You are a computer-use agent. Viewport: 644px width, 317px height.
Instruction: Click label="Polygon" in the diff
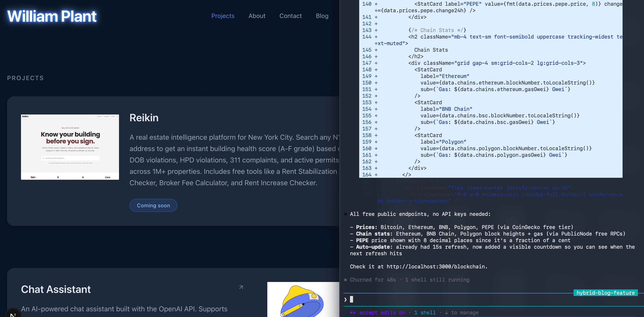(443, 142)
